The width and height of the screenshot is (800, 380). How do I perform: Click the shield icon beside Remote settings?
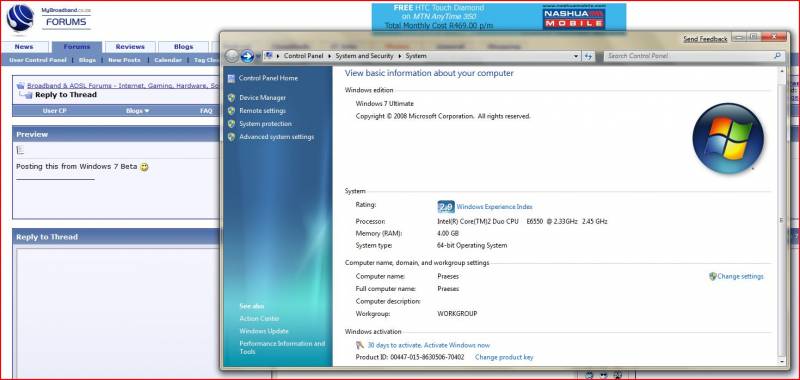point(231,111)
